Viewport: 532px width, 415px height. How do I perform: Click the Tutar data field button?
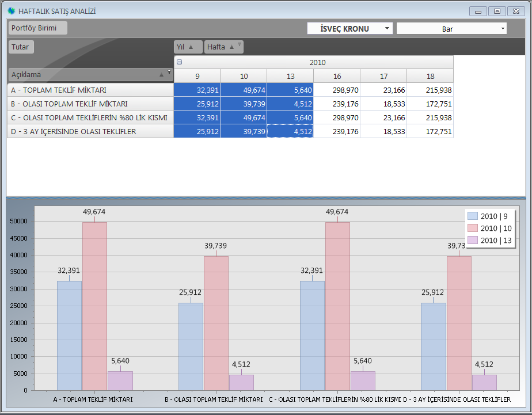[x=21, y=47]
